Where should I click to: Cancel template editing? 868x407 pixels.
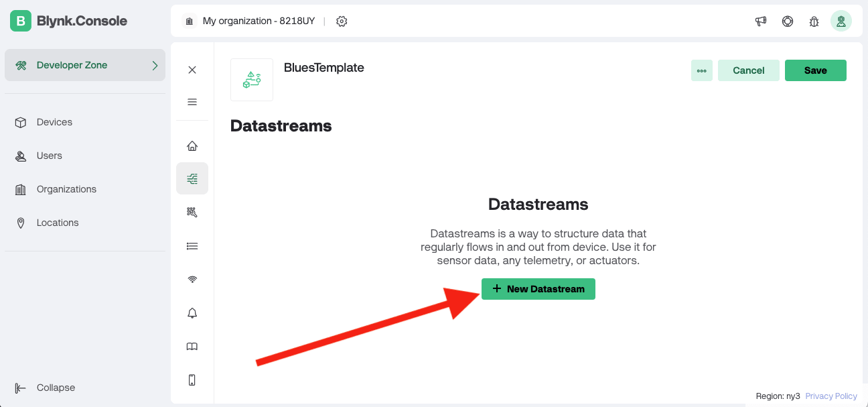(749, 70)
